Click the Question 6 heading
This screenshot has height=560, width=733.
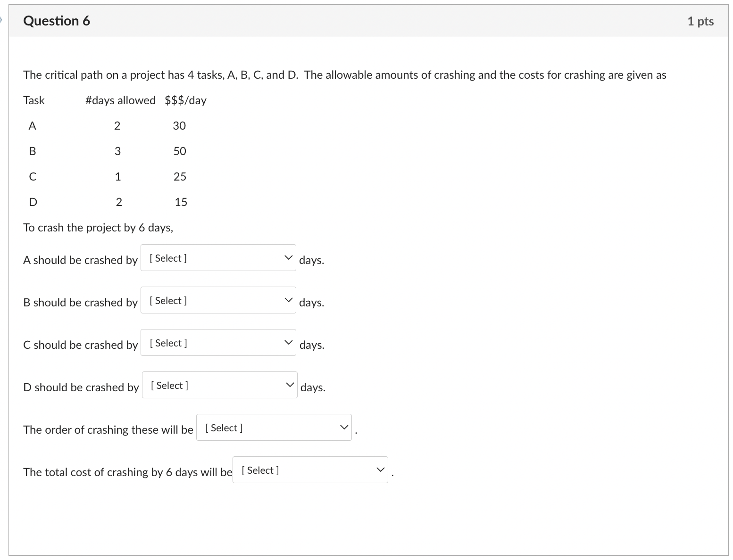(x=57, y=21)
